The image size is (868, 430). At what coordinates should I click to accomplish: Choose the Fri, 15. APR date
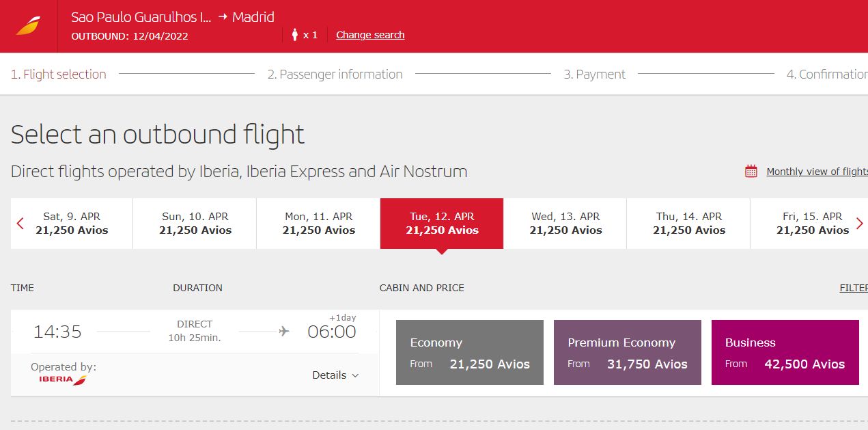[813, 224]
